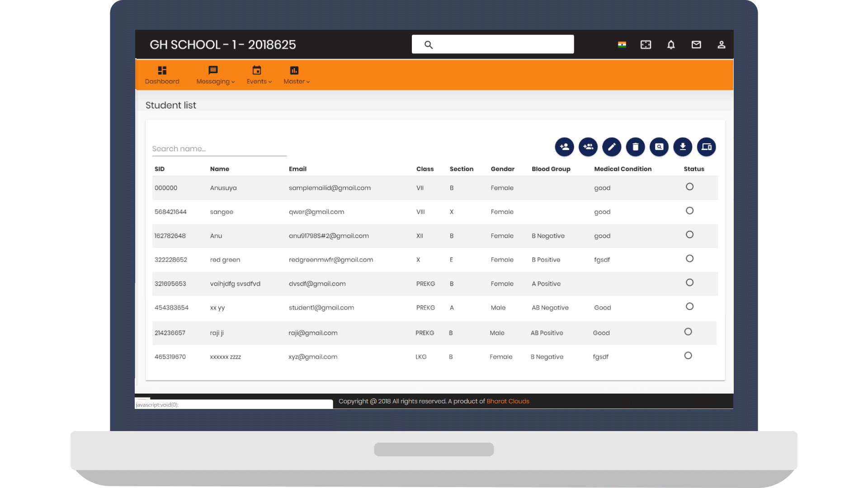The width and height of the screenshot is (868, 488).
Task: Click the add student group icon
Action: click(x=588, y=147)
